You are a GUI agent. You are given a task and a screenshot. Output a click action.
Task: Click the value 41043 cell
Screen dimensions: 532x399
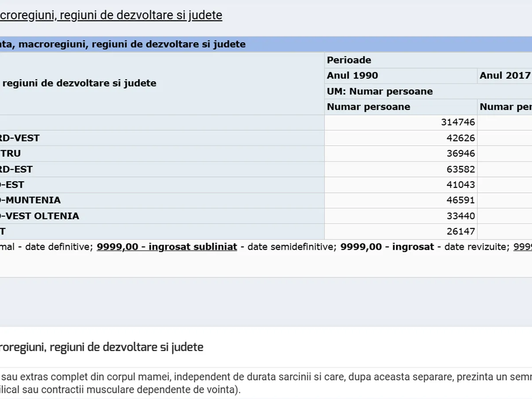pyautogui.click(x=461, y=185)
